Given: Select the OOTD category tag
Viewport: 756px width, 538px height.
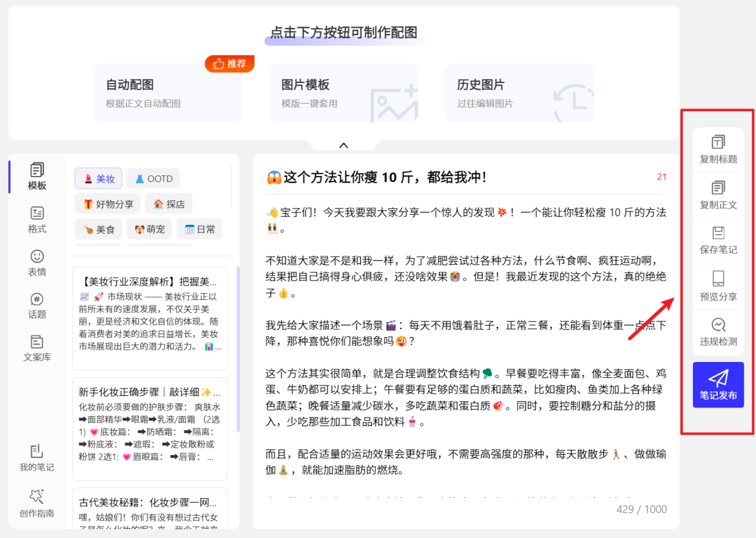Looking at the screenshot, I should (x=153, y=179).
